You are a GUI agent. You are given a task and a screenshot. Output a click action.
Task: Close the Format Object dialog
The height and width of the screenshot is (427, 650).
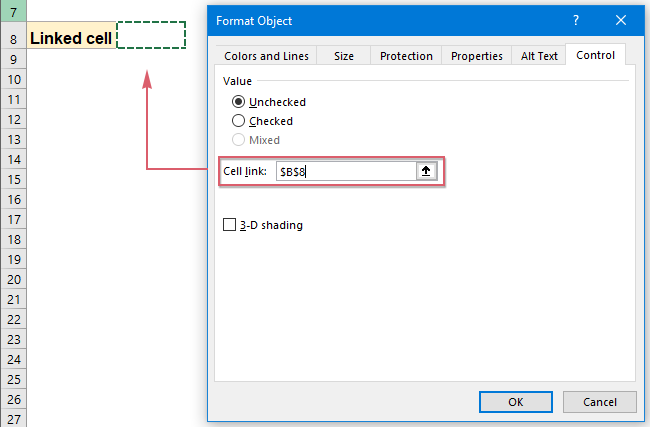pyautogui.click(x=621, y=20)
